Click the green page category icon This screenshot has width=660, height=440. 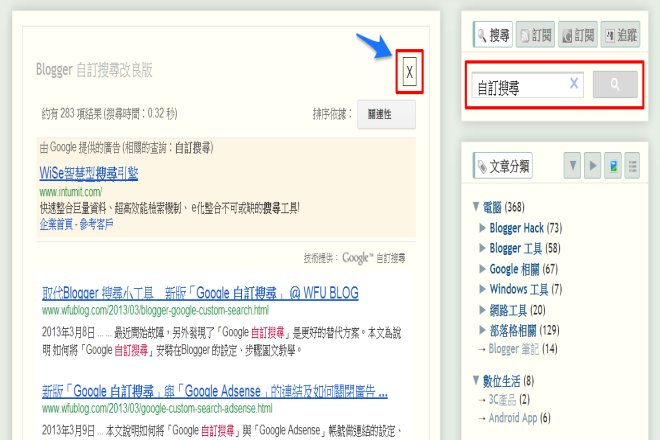613,165
